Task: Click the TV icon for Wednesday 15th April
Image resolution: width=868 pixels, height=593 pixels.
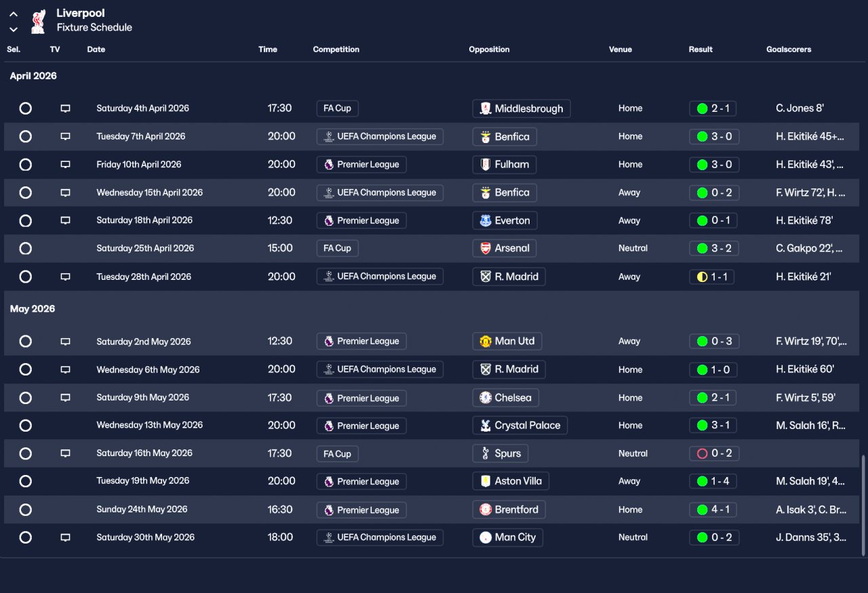Action: 65,192
